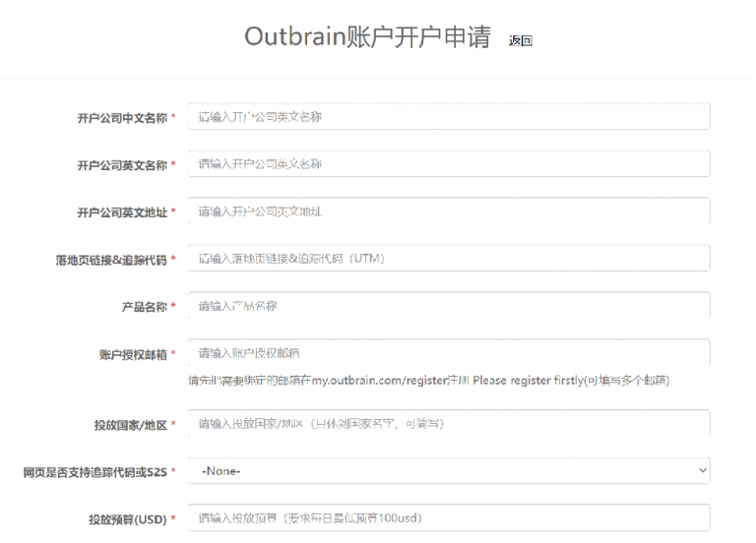Click the Outbrain账户开户申请 page heading

click(x=367, y=36)
